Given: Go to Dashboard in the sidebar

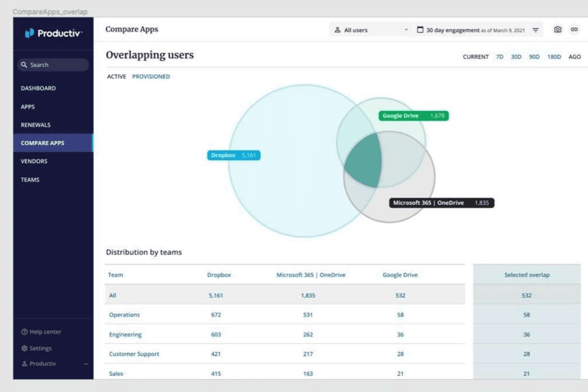Looking at the screenshot, I should (x=38, y=88).
